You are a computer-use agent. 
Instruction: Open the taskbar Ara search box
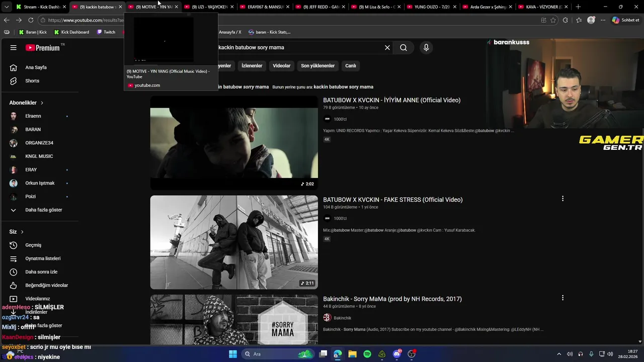tap(278, 354)
